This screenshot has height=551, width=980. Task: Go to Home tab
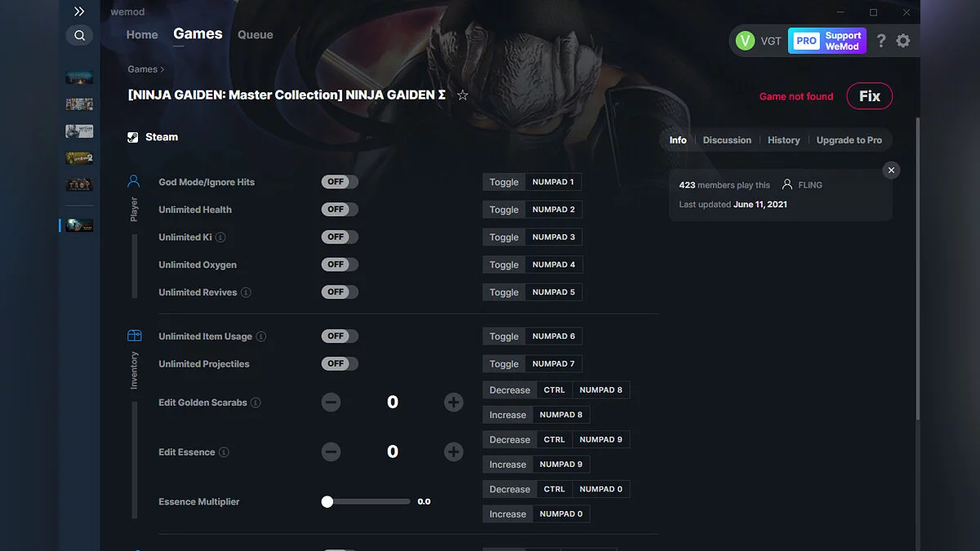(142, 35)
